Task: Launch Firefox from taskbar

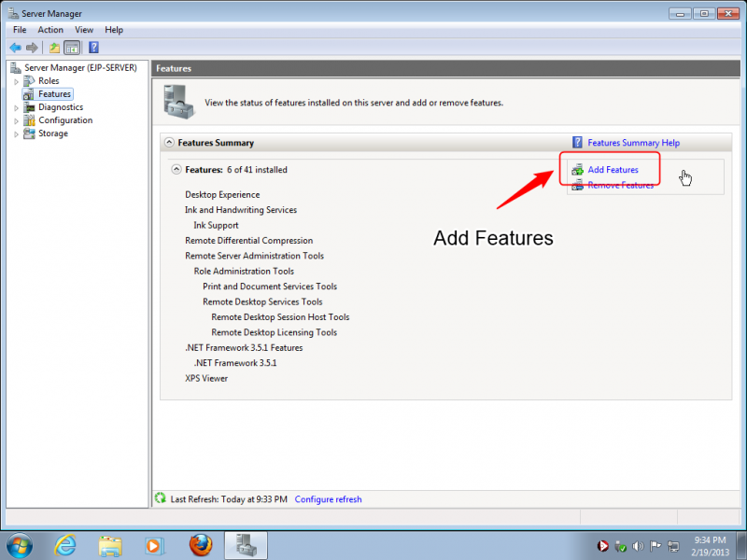Action: pos(201,545)
